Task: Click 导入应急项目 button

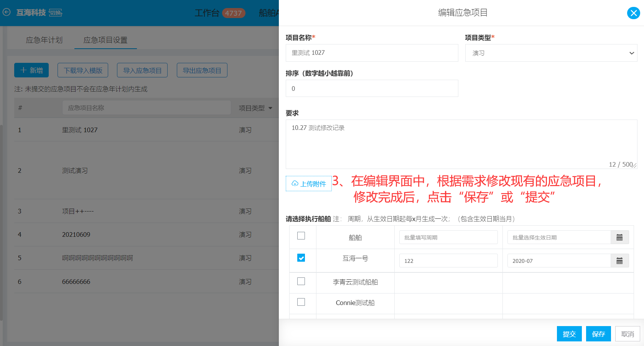Action: pos(142,70)
